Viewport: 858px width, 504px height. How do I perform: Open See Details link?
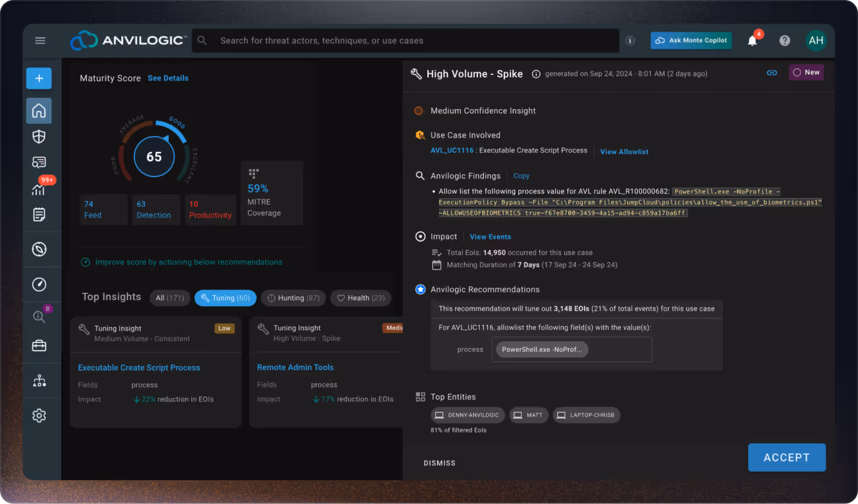[x=168, y=78]
